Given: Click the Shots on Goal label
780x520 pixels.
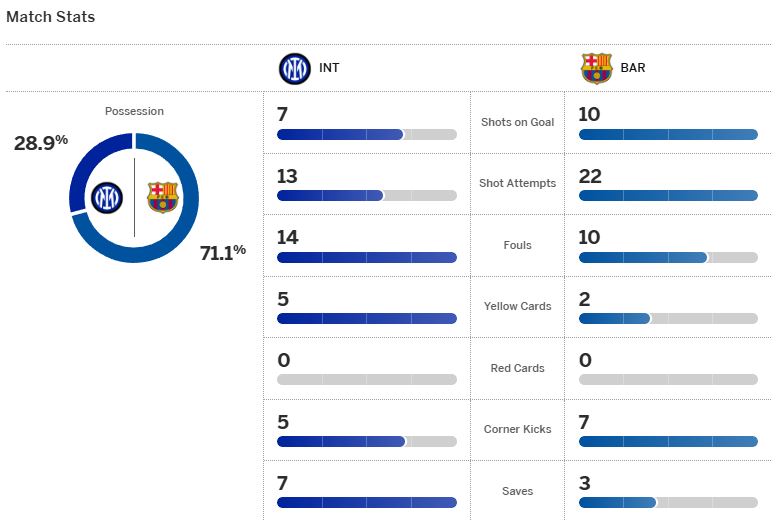Looking at the screenshot, I should point(517,122).
